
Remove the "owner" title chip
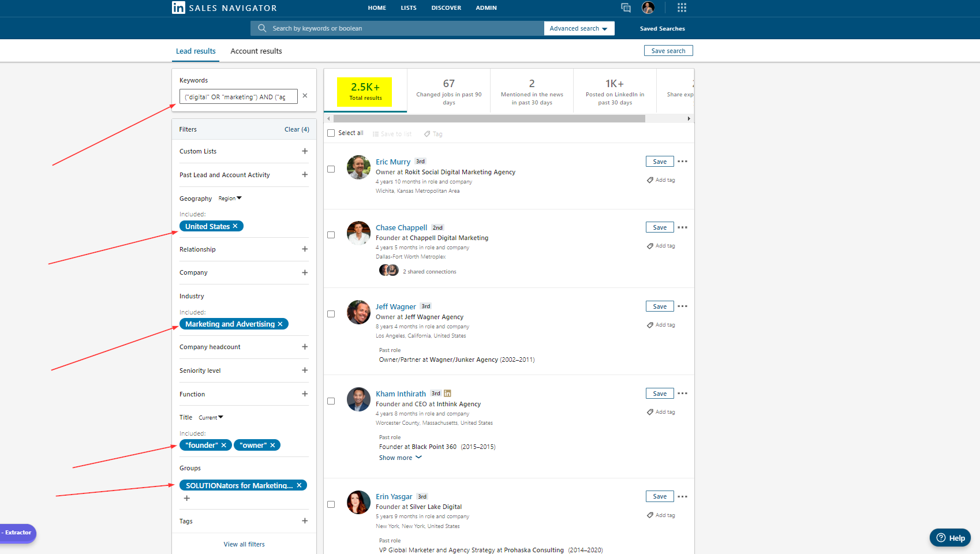tap(273, 446)
